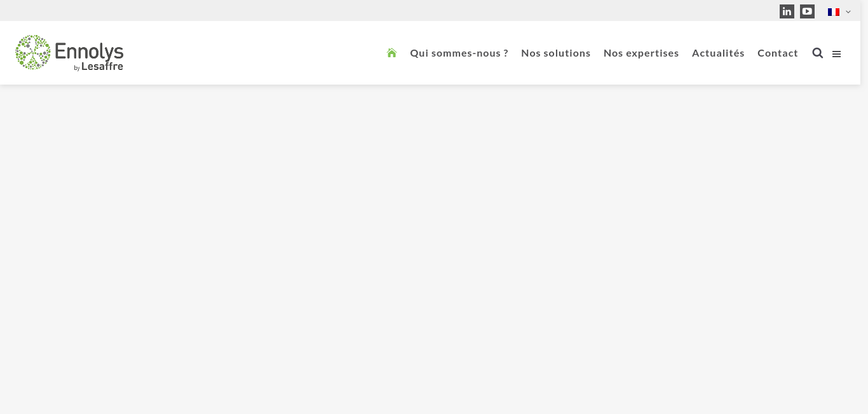Go to the "Actualités" page
This screenshot has width=868, height=414.
[x=718, y=53]
